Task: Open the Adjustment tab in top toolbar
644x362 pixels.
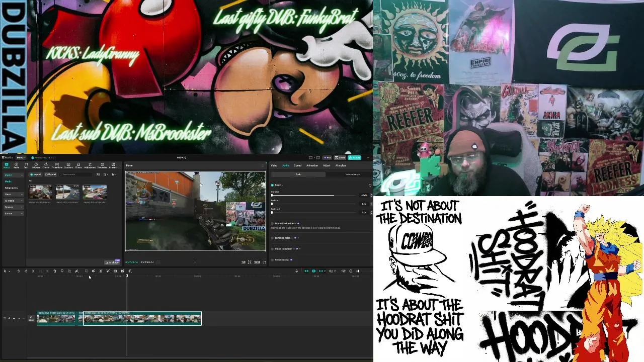Action: pos(90,166)
